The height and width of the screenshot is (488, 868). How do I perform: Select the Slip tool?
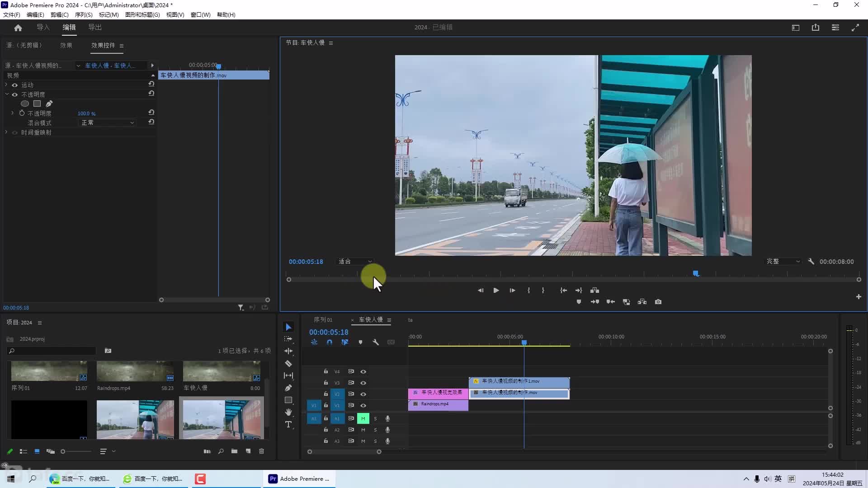click(288, 375)
